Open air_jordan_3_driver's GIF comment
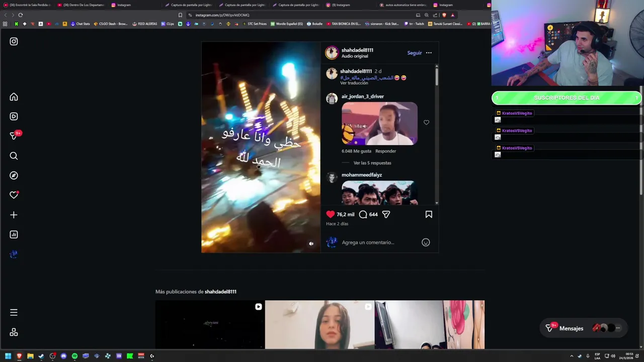This screenshot has width=644, height=362. 379,124
